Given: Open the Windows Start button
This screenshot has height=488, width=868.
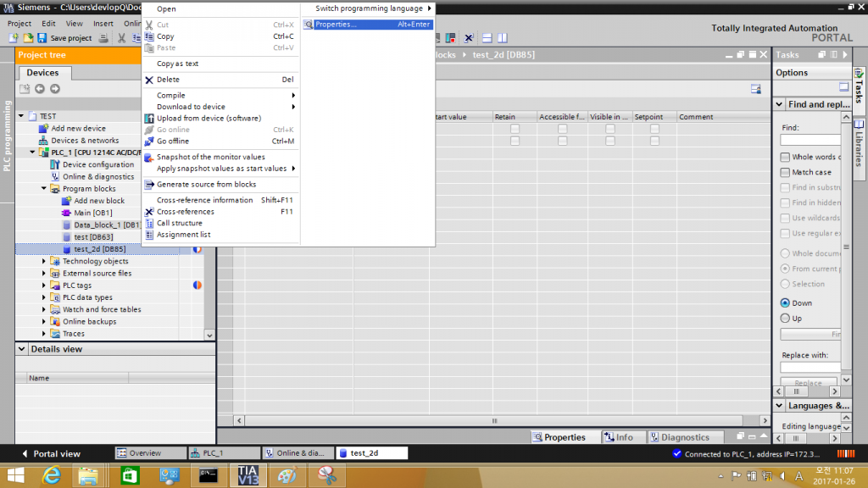Looking at the screenshot, I should click(x=15, y=475).
